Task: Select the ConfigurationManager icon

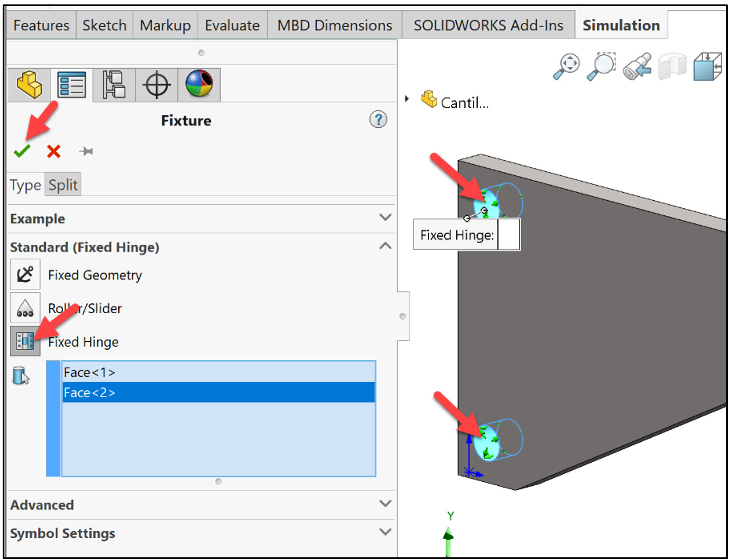Action: (112, 84)
